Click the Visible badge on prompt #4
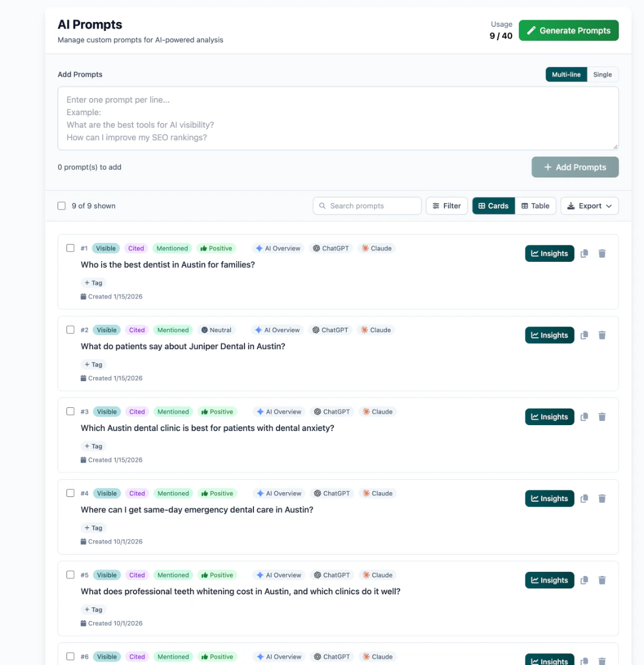Image resolution: width=644 pixels, height=665 pixels. coord(106,493)
